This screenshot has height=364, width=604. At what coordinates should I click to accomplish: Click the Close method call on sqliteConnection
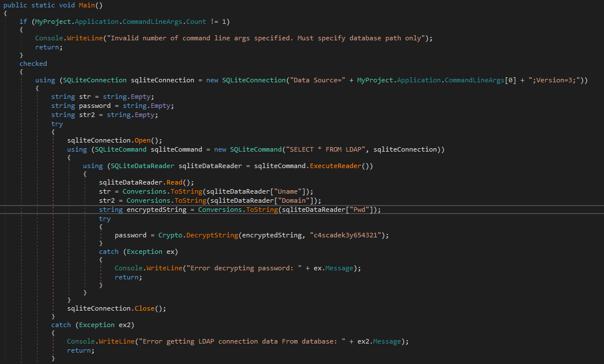(x=144, y=308)
